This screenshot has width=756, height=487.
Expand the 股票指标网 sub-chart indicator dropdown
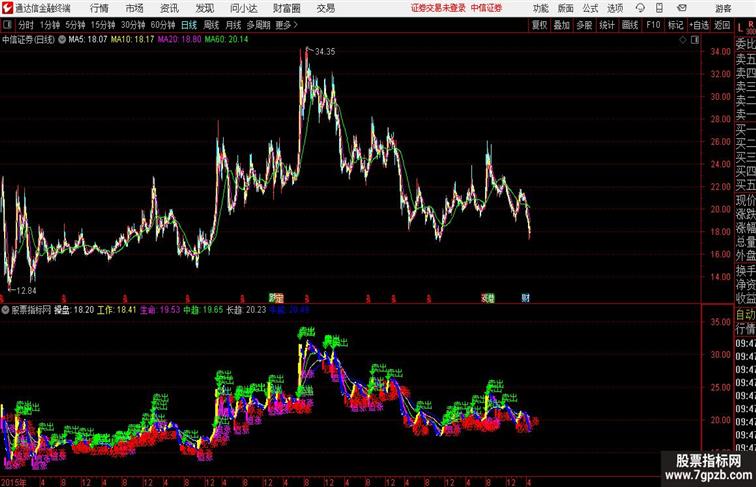tap(6, 310)
